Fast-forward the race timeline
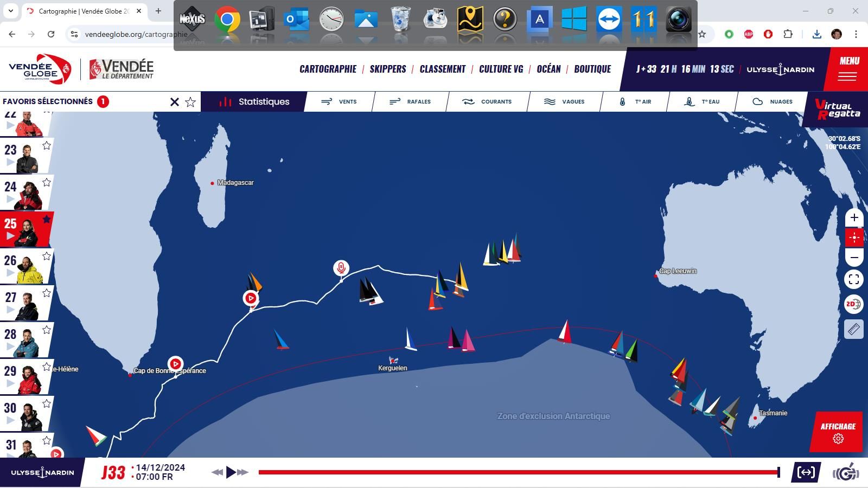Image resolution: width=868 pixels, height=488 pixels. pos(243,472)
